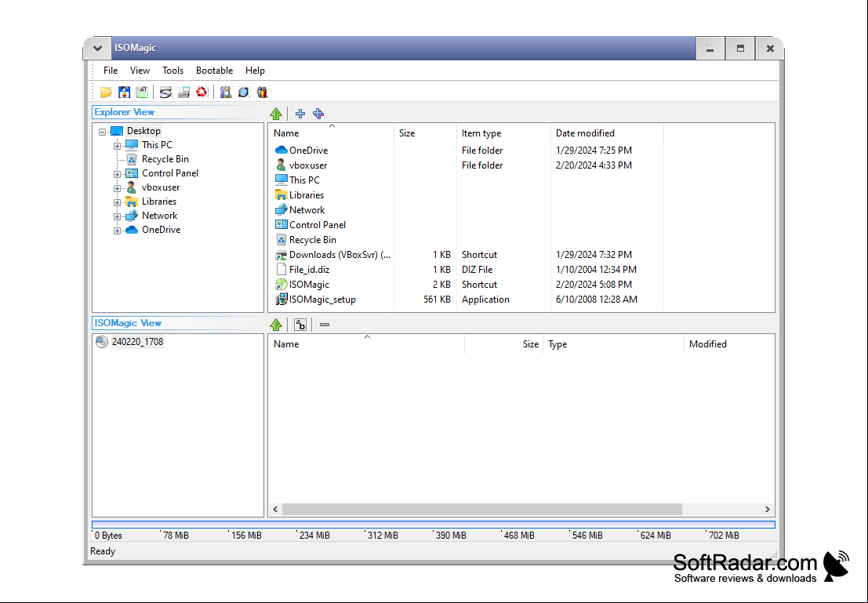This screenshot has height=603, width=868.
Task: Click the disc icon beside 240220_1708
Action: (x=102, y=342)
